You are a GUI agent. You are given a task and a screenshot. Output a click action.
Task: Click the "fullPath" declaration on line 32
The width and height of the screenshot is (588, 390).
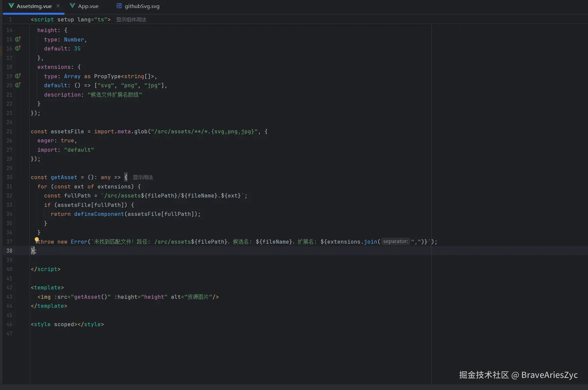[77, 196]
